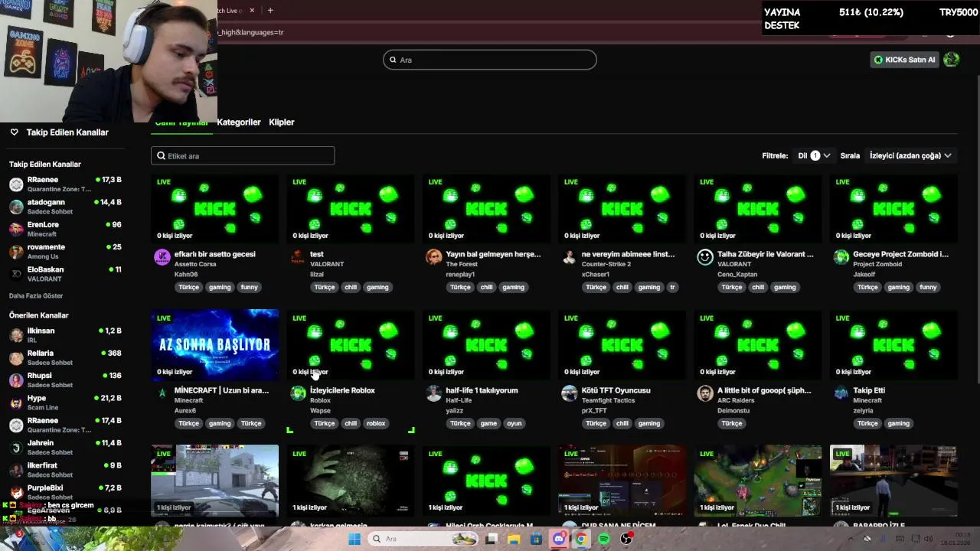Screen dimensions: 980x551
Task: Open Rhupsi avatar in recommended channels
Action: (16, 380)
